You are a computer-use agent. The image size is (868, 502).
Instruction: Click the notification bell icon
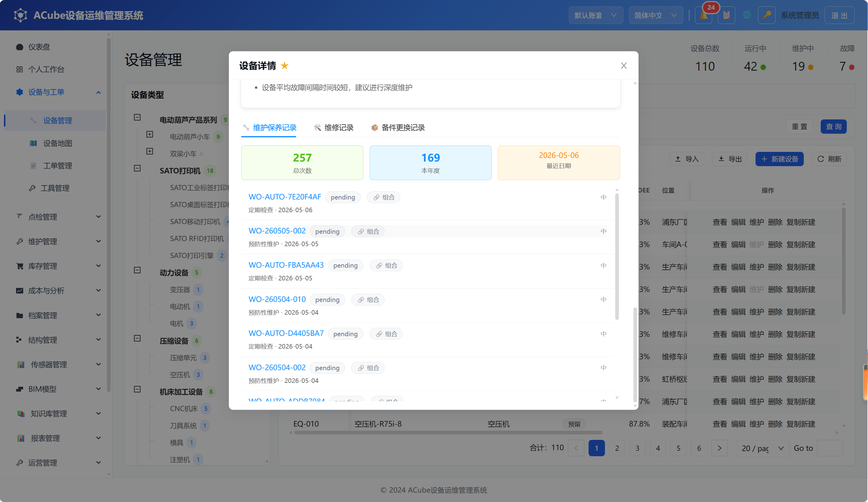(x=703, y=15)
